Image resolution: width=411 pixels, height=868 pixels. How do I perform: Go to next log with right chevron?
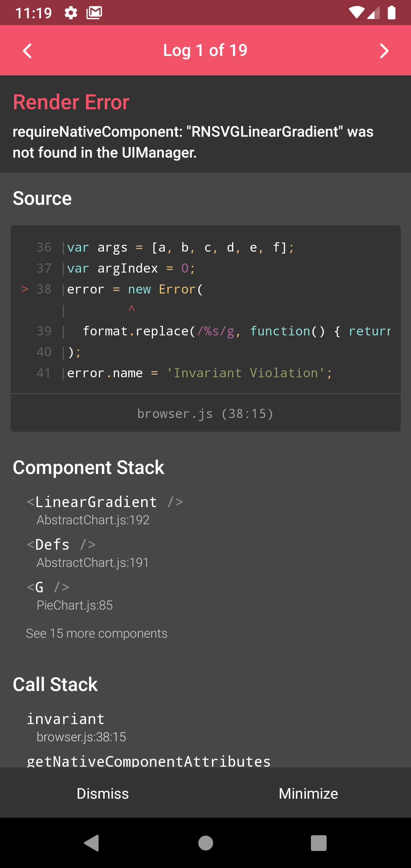point(384,51)
